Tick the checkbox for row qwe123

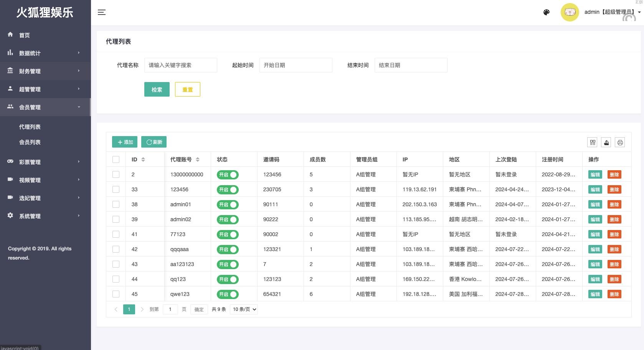(x=116, y=294)
